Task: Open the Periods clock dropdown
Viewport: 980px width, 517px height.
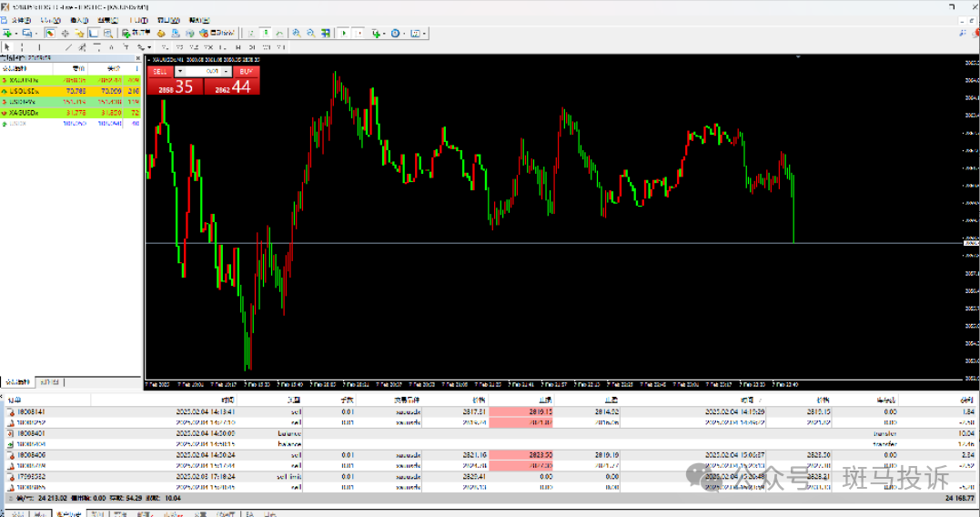Action: (x=397, y=33)
